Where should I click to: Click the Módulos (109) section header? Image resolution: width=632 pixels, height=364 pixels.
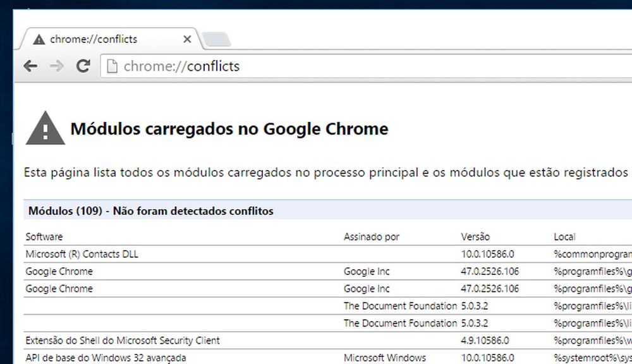[327, 210]
